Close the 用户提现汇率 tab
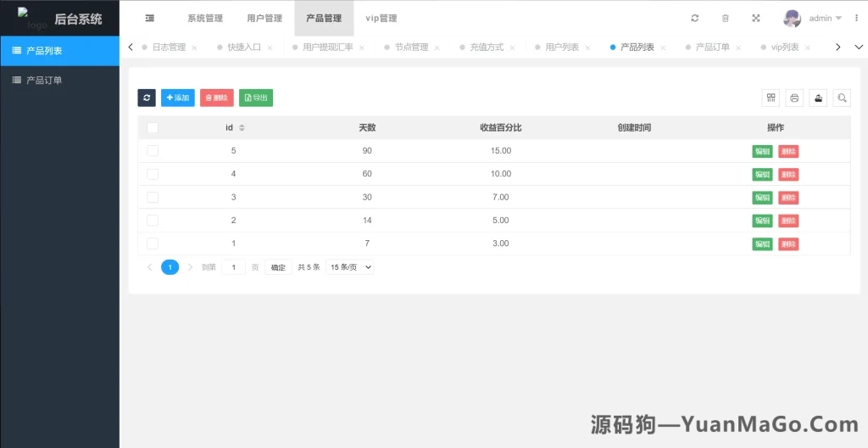This screenshot has width=868, height=448. (361, 48)
